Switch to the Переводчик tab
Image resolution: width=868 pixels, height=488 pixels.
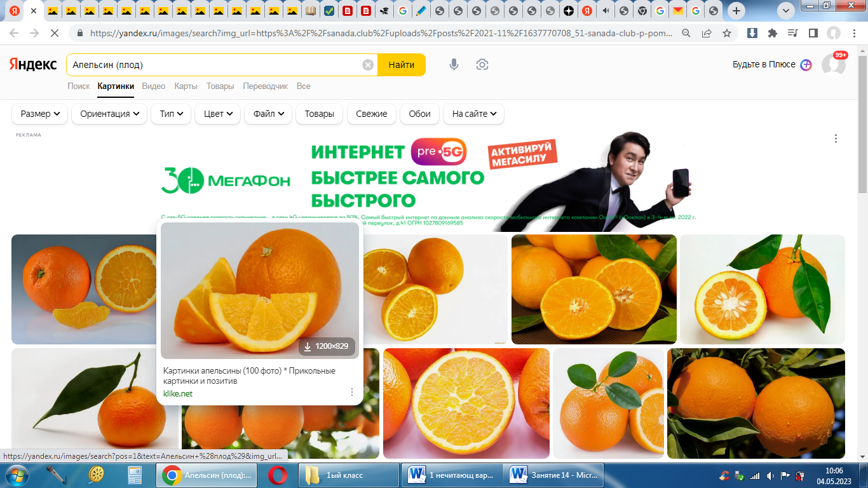pyautogui.click(x=265, y=86)
